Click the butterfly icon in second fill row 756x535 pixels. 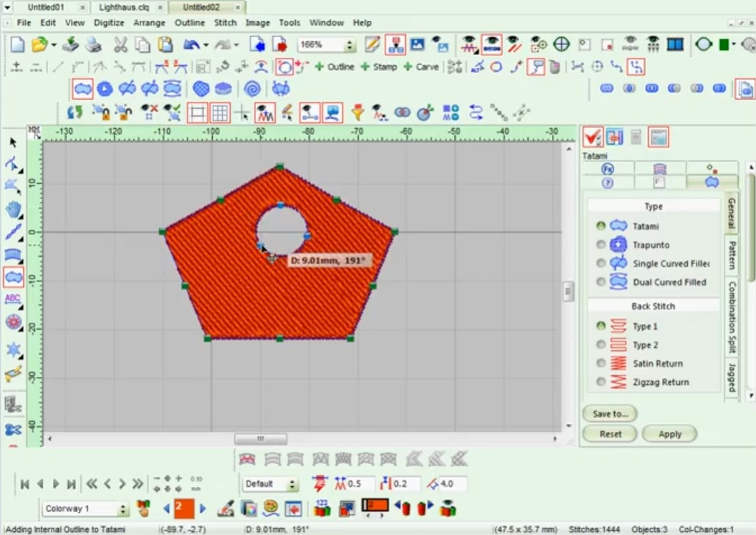tap(281, 89)
